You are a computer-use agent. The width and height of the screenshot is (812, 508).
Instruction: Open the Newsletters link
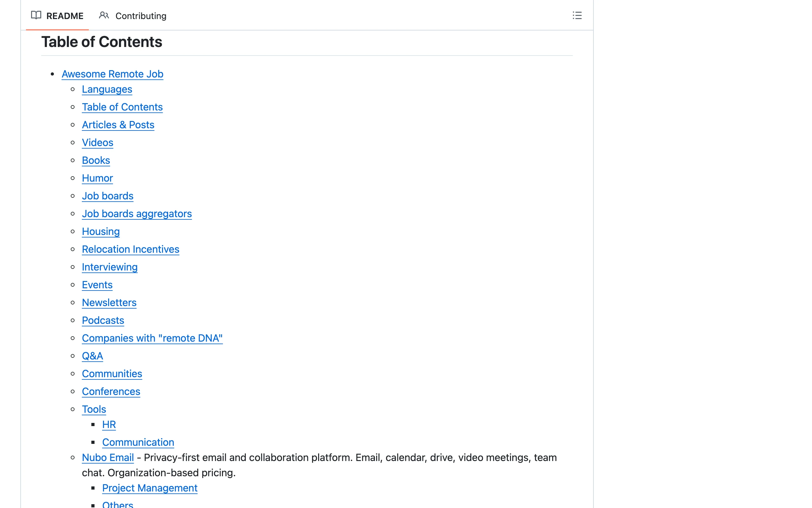pyautogui.click(x=109, y=303)
